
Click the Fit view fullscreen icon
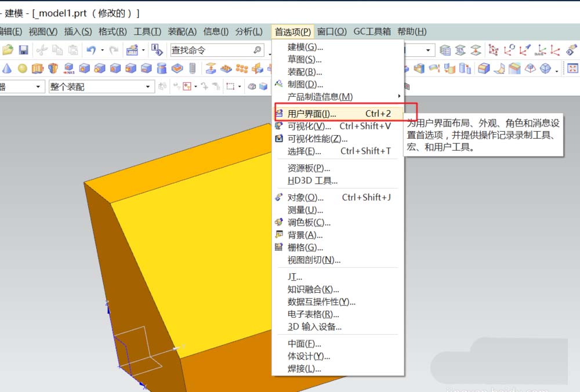(572, 68)
